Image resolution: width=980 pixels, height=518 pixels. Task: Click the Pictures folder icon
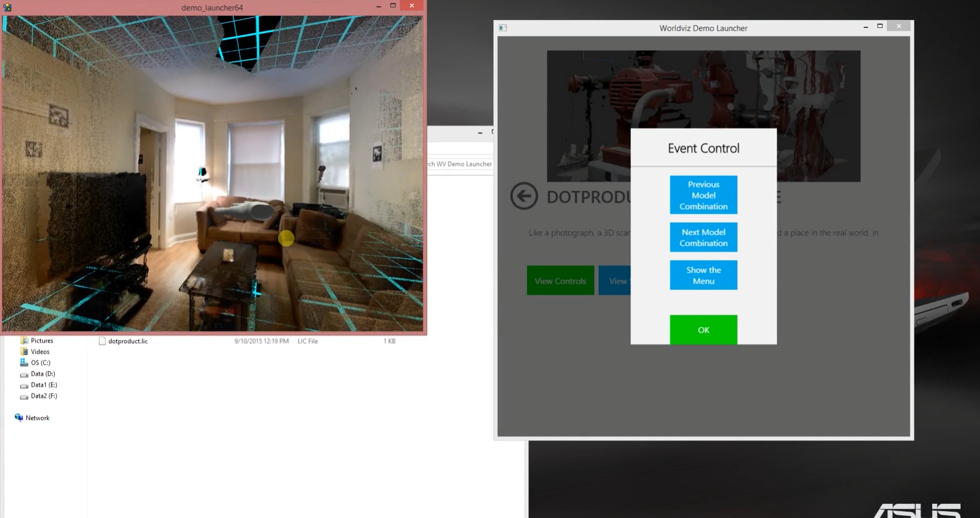coord(24,340)
